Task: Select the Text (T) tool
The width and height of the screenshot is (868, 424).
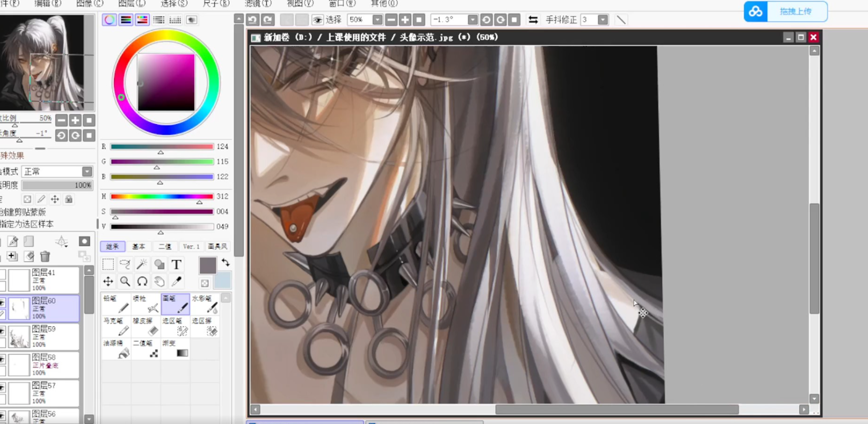Action: point(176,264)
